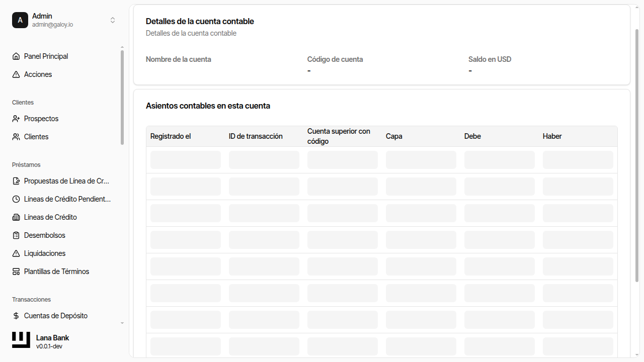Click the Liquidaciones triangle icon
The image size is (644, 362).
click(x=16, y=253)
